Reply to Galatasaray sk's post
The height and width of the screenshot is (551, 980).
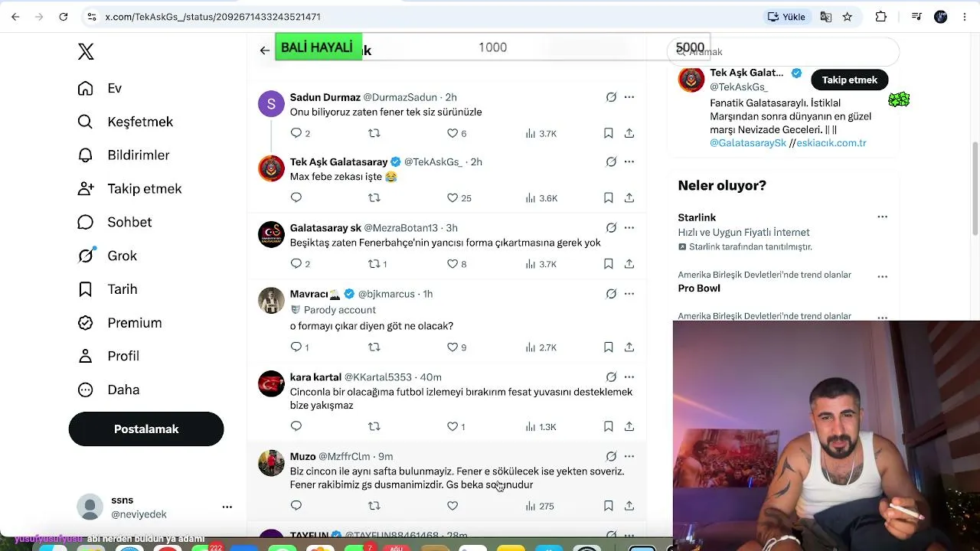tap(296, 263)
